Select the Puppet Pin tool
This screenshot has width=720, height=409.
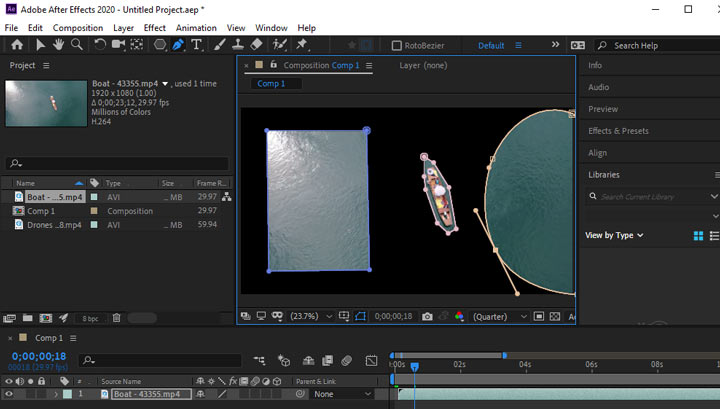pyautogui.click(x=300, y=45)
